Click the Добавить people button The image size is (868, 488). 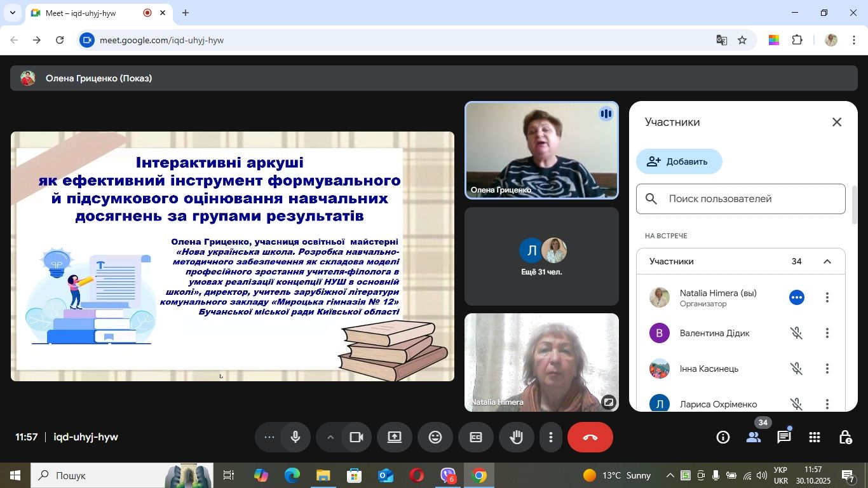point(679,161)
